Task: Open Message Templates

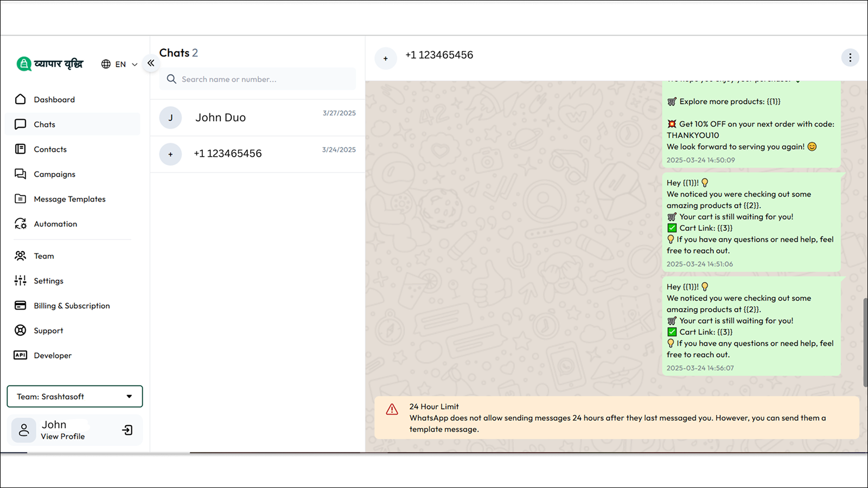Action: 69,199
